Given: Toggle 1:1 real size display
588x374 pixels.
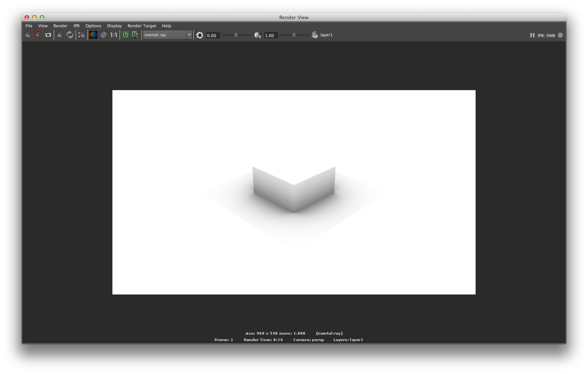Looking at the screenshot, I should coord(113,35).
